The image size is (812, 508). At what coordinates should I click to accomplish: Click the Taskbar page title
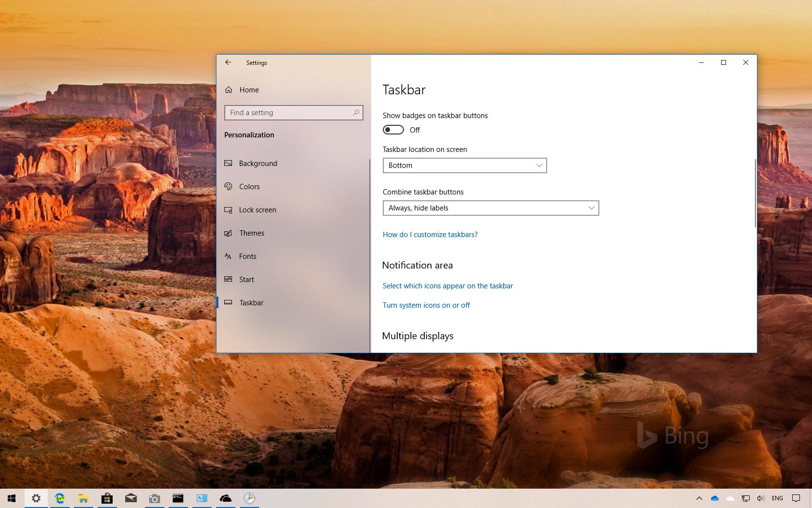pos(404,90)
